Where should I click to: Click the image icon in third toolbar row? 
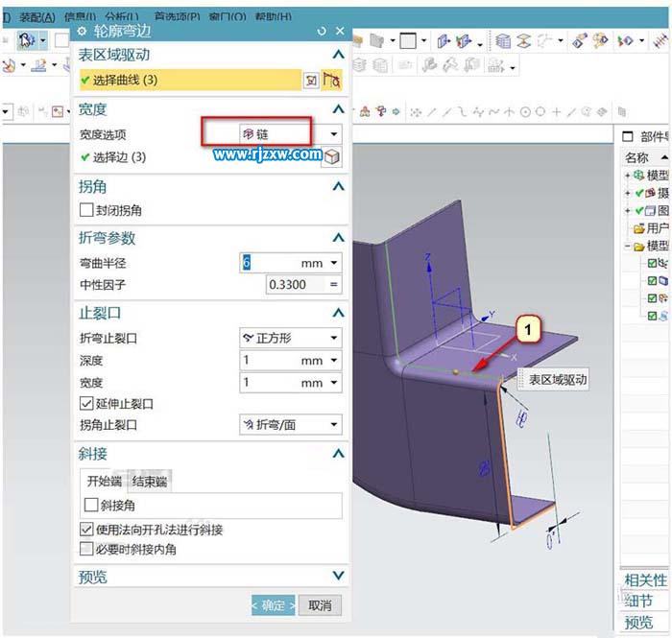pyautogui.click(x=58, y=111)
